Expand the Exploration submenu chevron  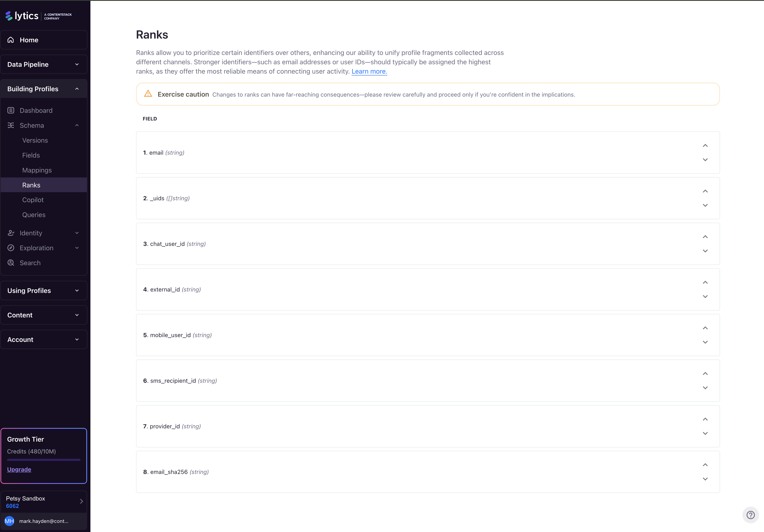[x=77, y=248]
